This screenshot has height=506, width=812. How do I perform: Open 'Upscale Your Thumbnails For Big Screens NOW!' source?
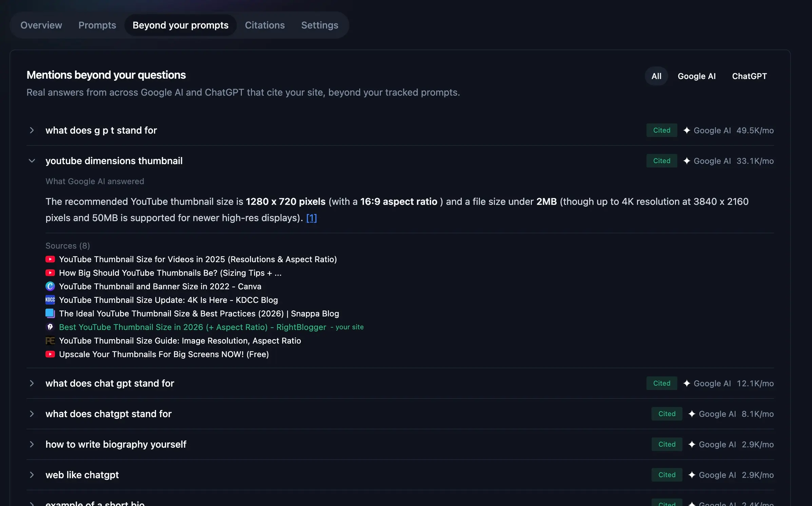tap(164, 354)
